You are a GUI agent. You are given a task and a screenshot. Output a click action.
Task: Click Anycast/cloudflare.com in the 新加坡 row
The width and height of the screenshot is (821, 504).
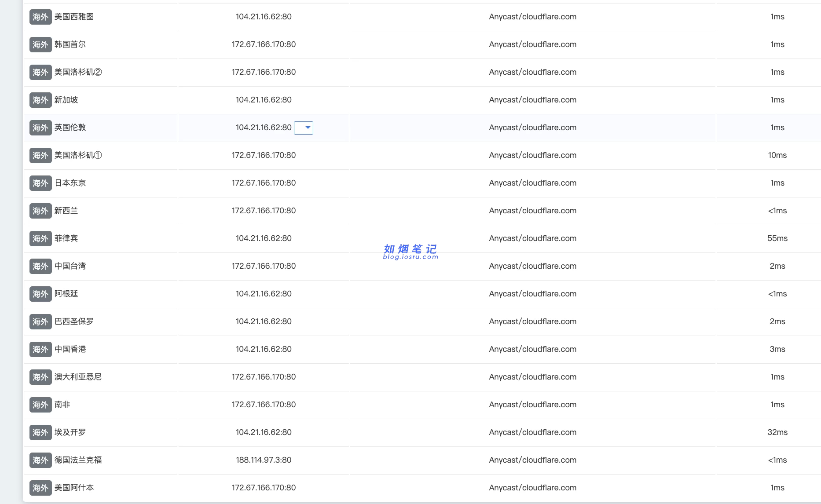point(533,100)
